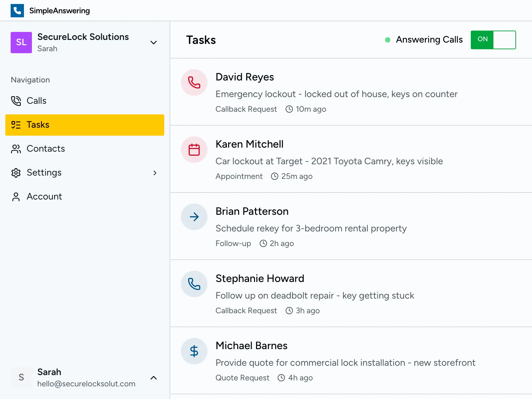Click the SL purple company avatar
Screen dimensions: 532x399
pos(21,43)
